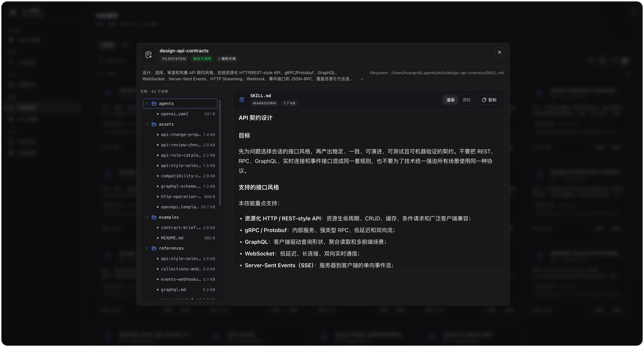
Task: Open openai.yaml file
Action: 180,114
